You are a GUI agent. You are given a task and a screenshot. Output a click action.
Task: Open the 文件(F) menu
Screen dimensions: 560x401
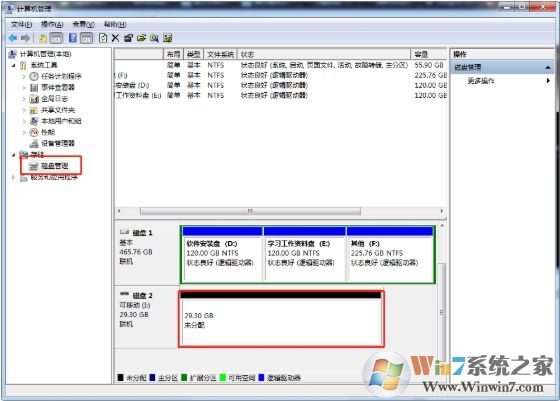21,24
